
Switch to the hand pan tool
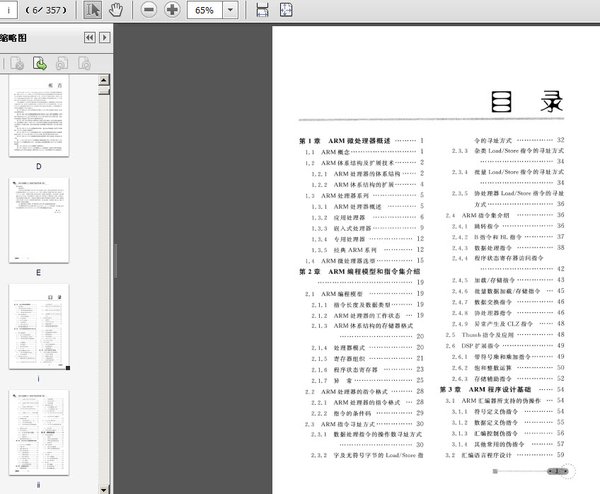click(116, 10)
